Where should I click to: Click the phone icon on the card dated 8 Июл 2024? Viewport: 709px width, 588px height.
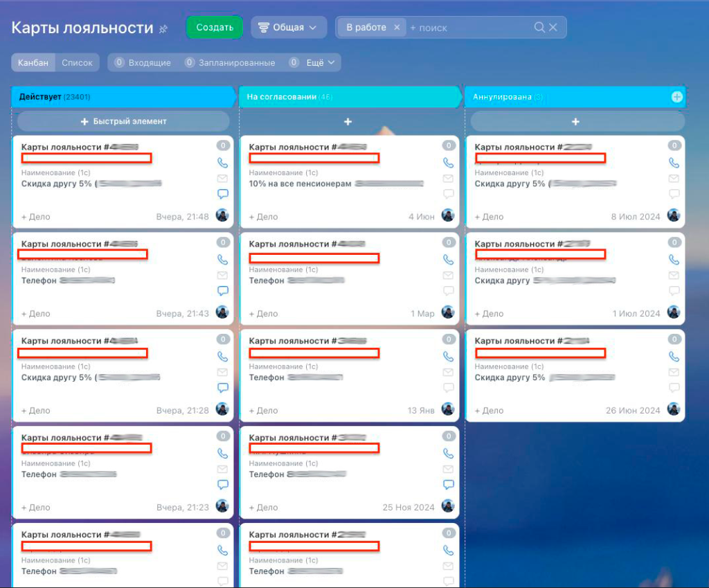[674, 163]
